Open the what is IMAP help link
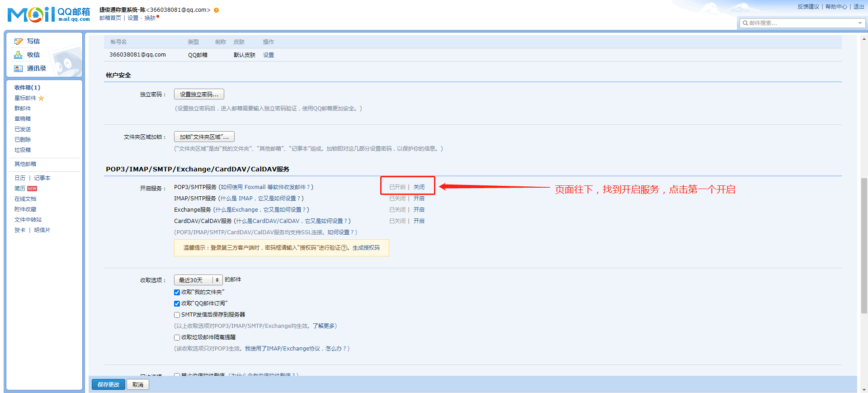The width and height of the screenshot is (868, 393). 261,199
